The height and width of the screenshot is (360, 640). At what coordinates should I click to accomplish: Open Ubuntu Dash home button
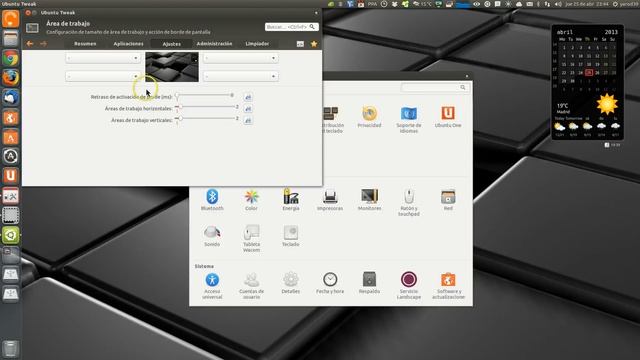[x=11, y=19]
